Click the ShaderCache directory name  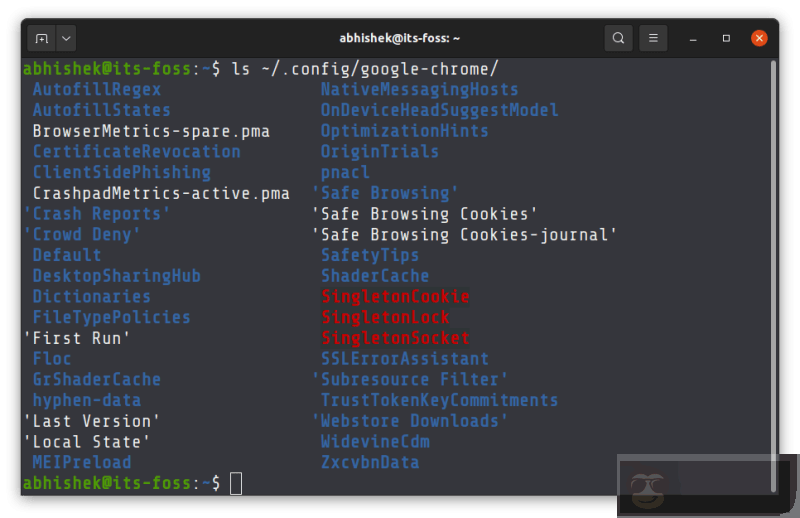pyautogui.click(x=375, y=276)
